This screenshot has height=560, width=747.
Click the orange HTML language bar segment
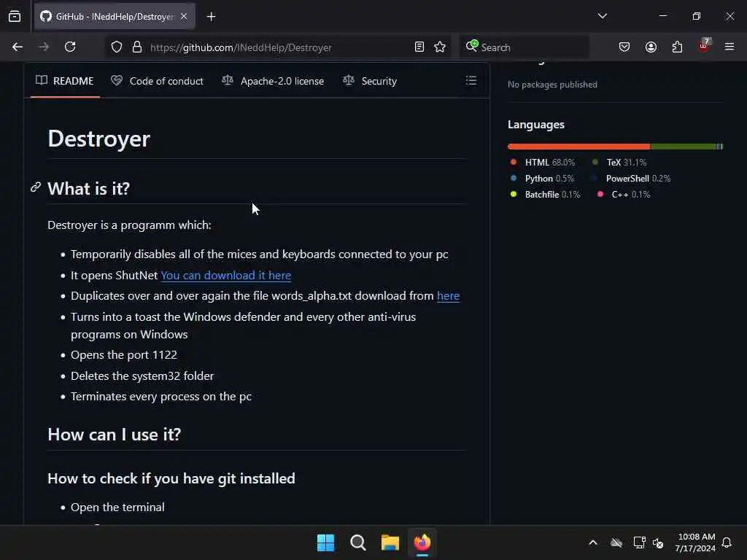coord(578,147)
